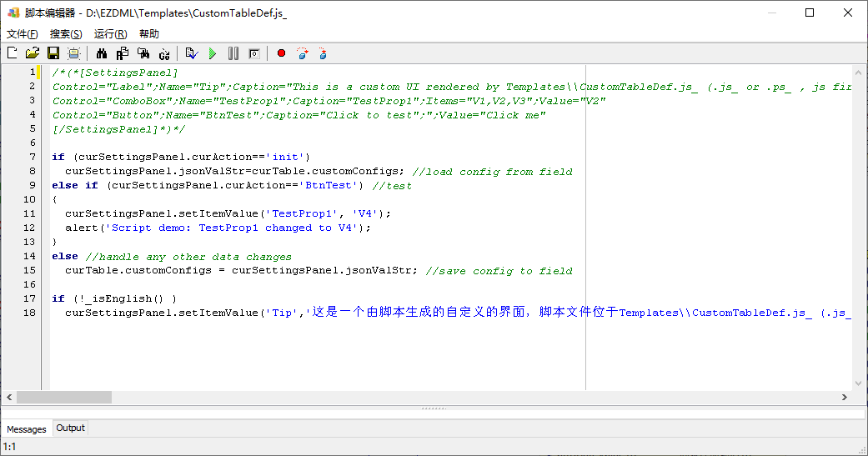Open Find with binoculars icon
Screen dimensions: 868x456
[x=101, y=53]
